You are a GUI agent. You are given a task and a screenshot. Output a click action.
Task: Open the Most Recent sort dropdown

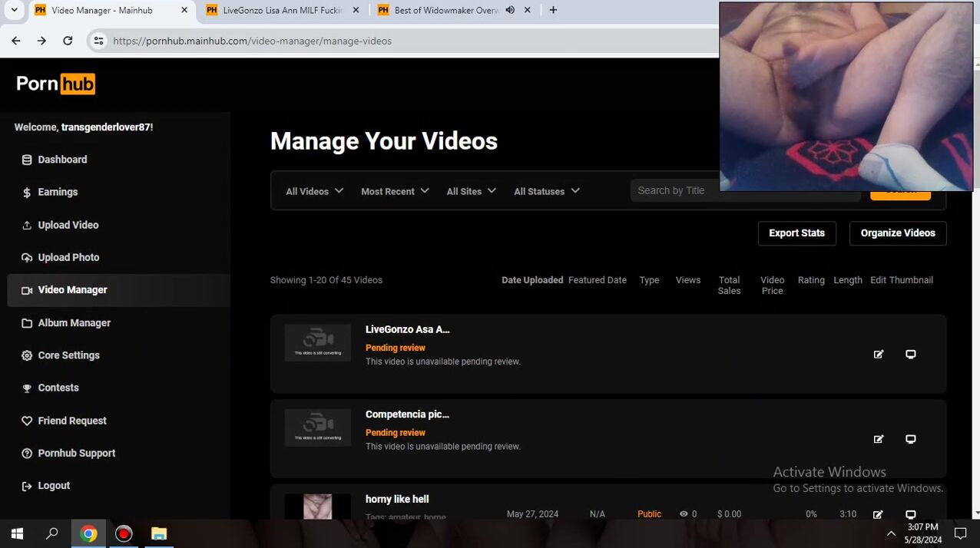tap(395, 191)
